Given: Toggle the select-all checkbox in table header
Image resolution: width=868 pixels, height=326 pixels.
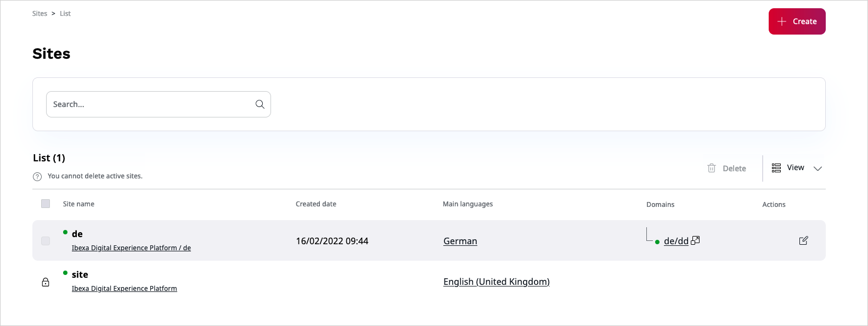Looking at the screenshot, I should click(x=46, y=204).
